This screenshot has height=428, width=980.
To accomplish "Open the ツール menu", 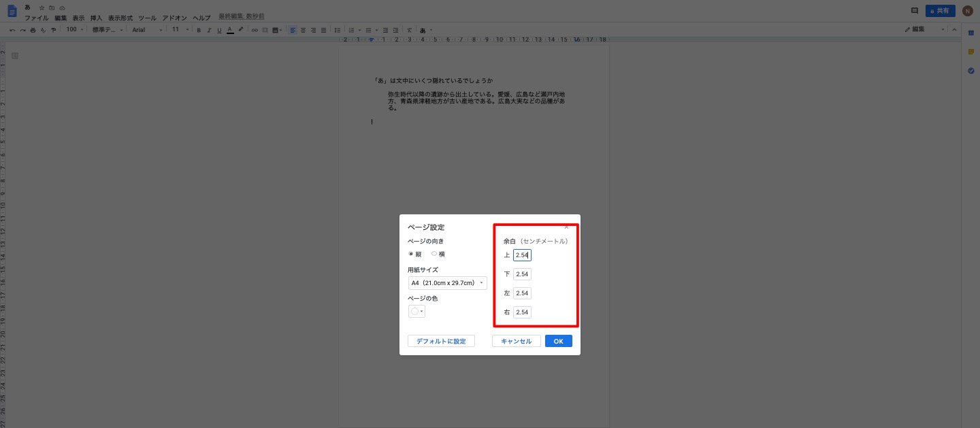I will (147, 17).
